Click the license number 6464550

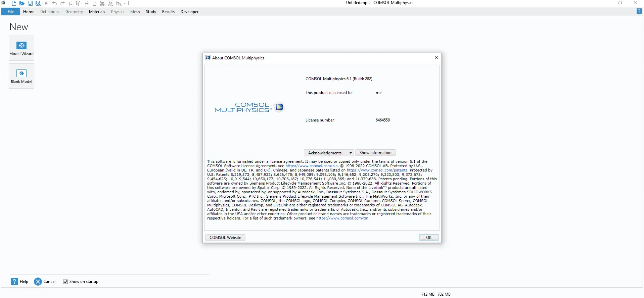tap(383, 120)
